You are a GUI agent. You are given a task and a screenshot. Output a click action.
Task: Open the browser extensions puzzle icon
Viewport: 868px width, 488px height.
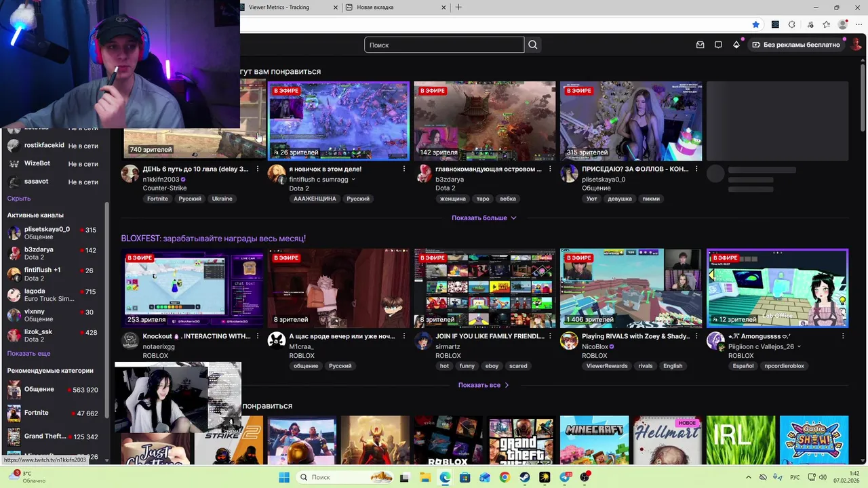(791, 25)
